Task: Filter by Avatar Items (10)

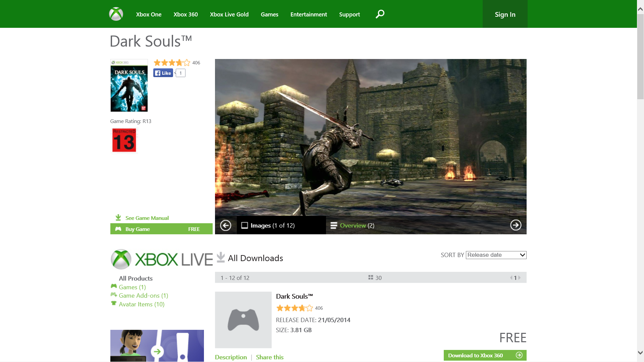Action: [142, 304]
